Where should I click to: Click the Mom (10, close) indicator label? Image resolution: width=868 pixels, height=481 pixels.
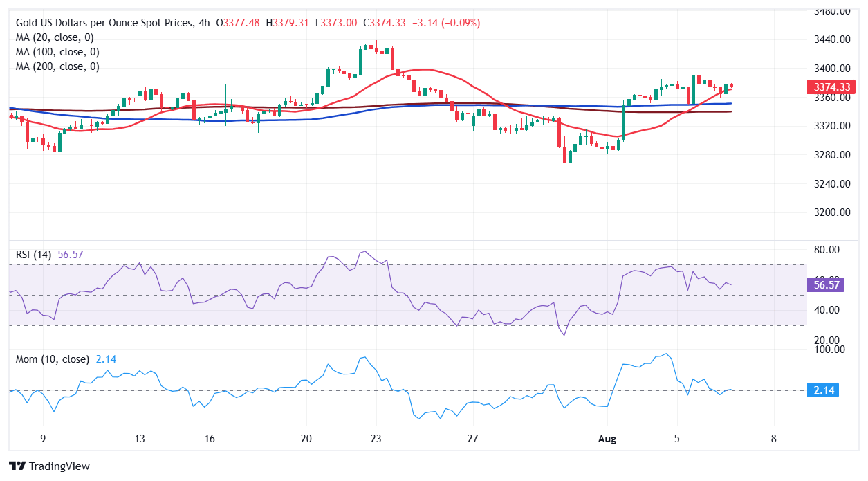click(x=53, y=359)
